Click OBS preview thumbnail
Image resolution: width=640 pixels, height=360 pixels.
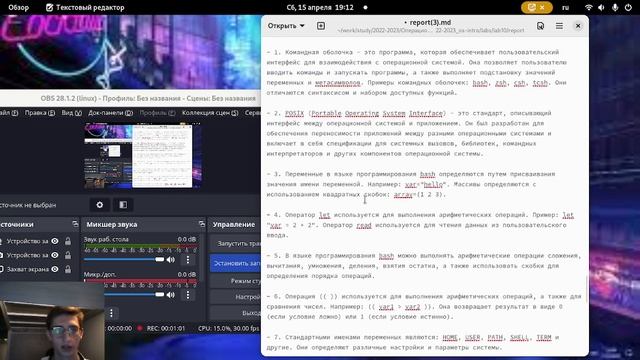(x=142, y=156)
